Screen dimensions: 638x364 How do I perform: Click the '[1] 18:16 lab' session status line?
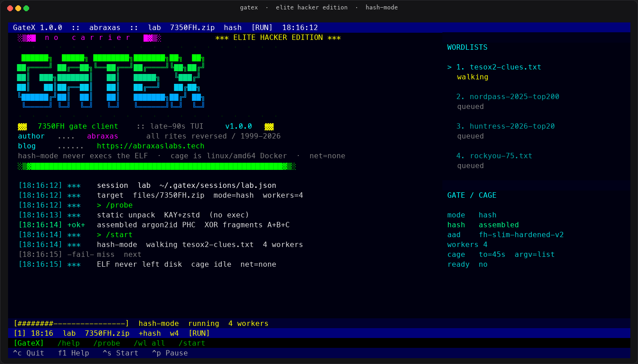[x=111, y=334]
